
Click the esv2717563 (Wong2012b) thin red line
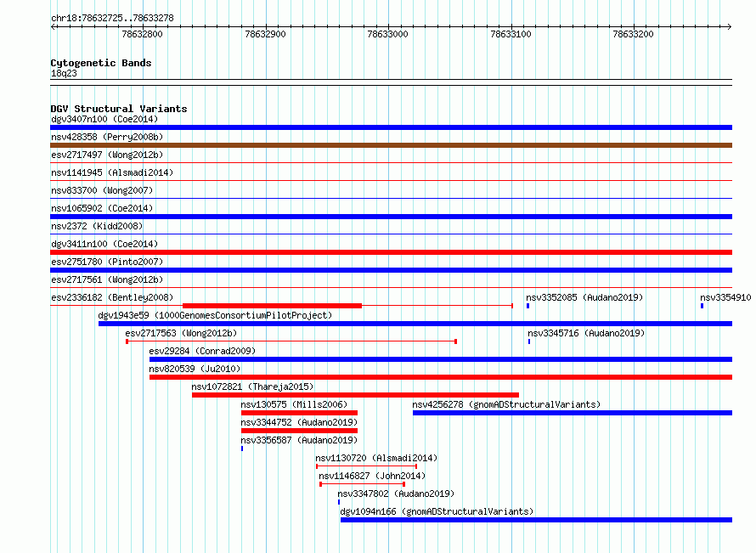(291, 341)
